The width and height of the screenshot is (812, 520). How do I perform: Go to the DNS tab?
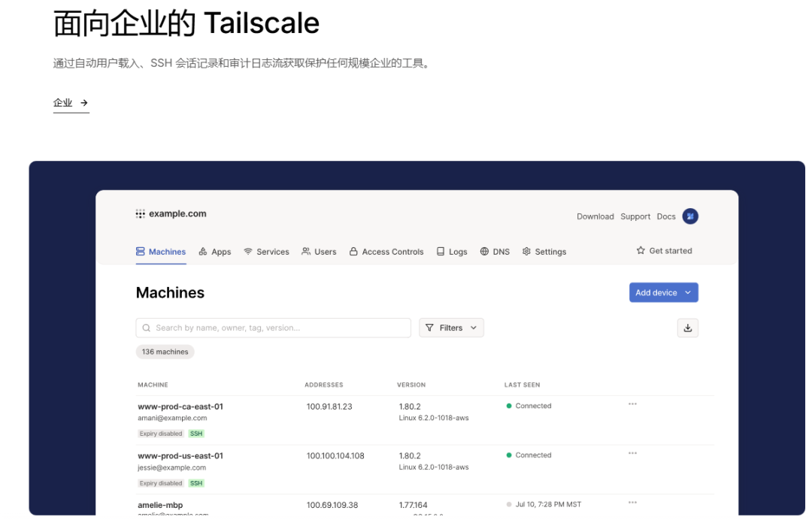(495, 252)
